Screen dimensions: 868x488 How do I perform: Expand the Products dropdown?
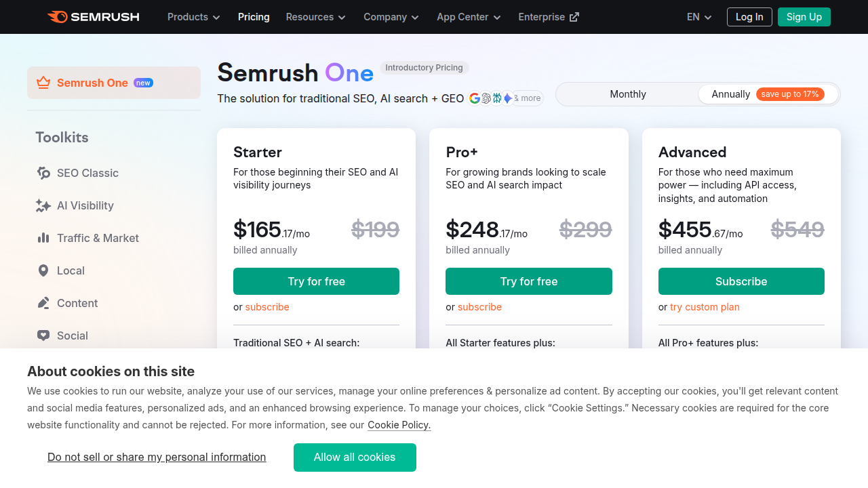pyautogui.click(x=193, y=16)
